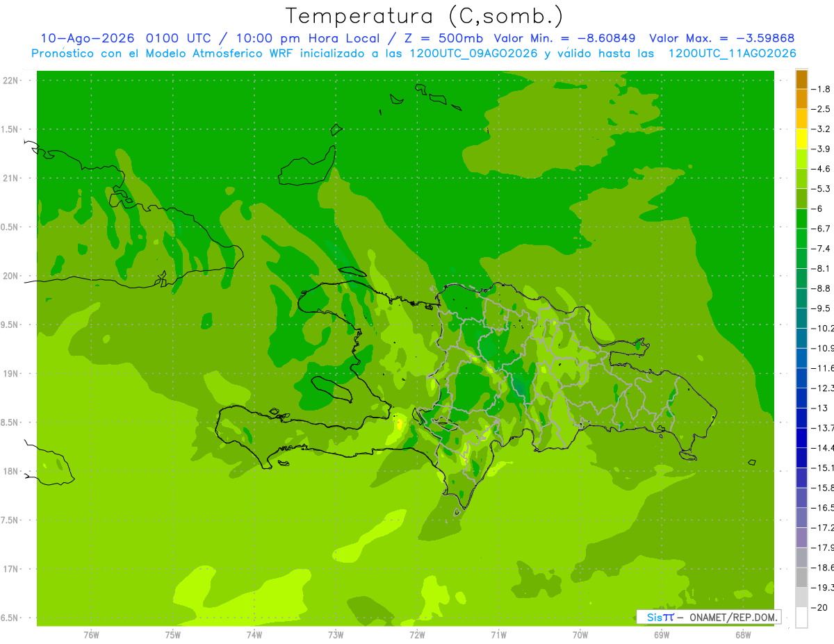Click the legend value '-4.6'
This screenshot has width=834, height=644.
click(x=821, y=169)
